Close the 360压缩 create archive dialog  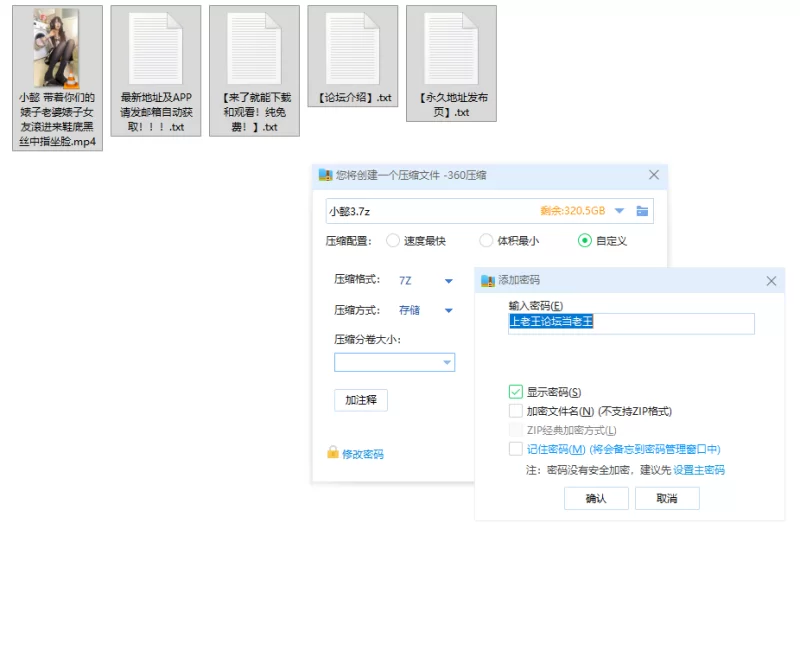654,175
